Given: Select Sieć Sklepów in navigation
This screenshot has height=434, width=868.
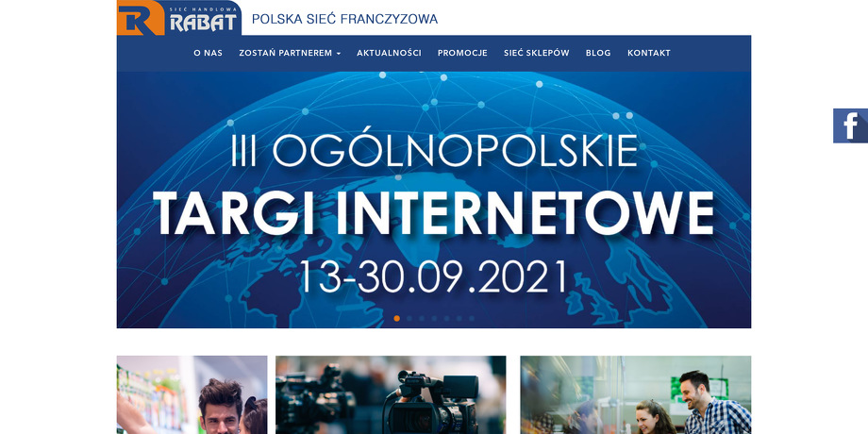Looking at the screenshot, I should click(x=537, y=53).
